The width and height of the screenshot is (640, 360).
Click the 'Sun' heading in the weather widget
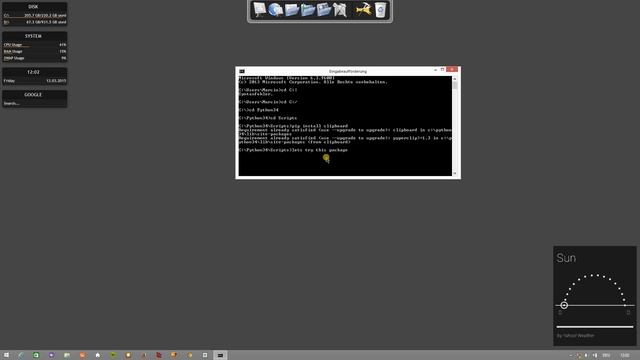[566, 258]
